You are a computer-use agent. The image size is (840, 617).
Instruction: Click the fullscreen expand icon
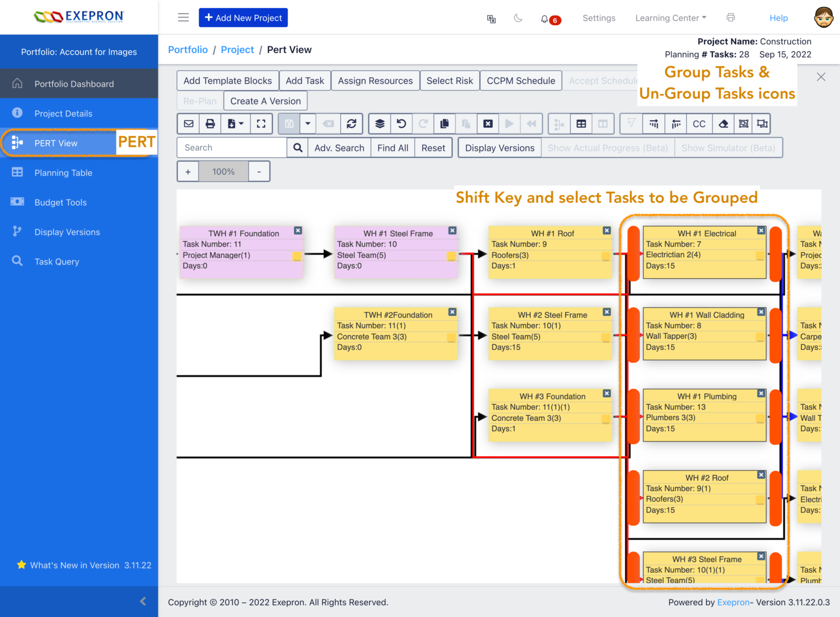pos(261,124)
